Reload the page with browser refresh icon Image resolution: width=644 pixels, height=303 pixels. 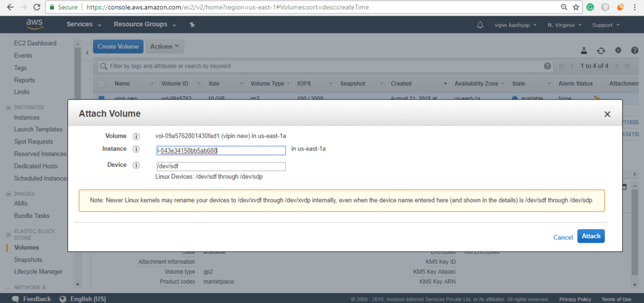36,7
